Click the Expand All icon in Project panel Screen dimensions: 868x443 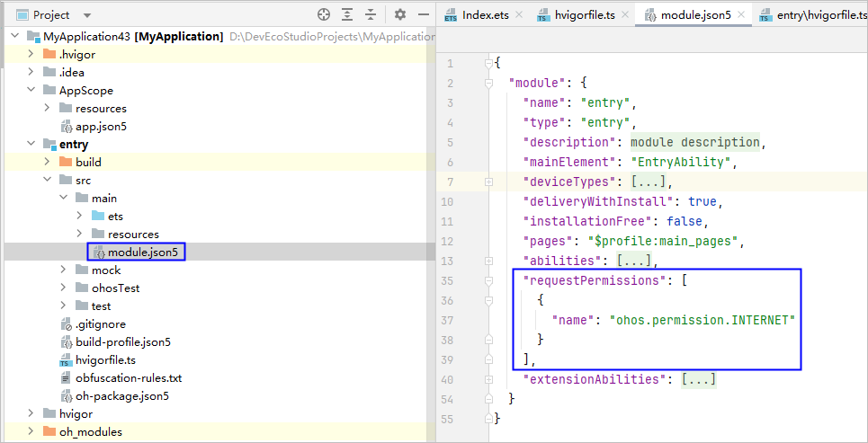coord(349,14)
